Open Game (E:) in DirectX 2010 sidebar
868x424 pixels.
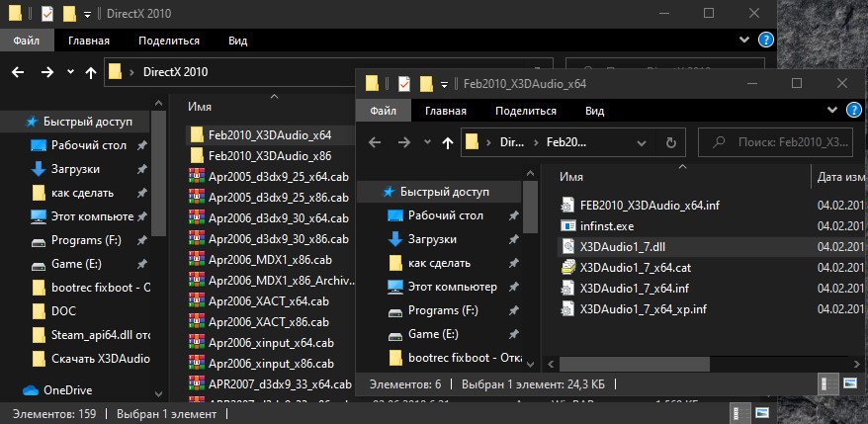click(x=76, y=264)
